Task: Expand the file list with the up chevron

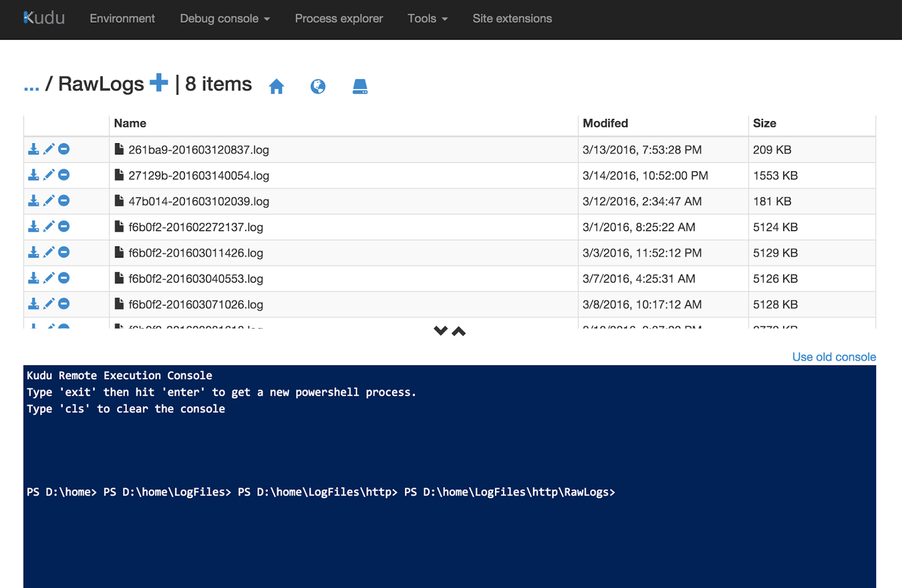Action: tap(459, 331)
